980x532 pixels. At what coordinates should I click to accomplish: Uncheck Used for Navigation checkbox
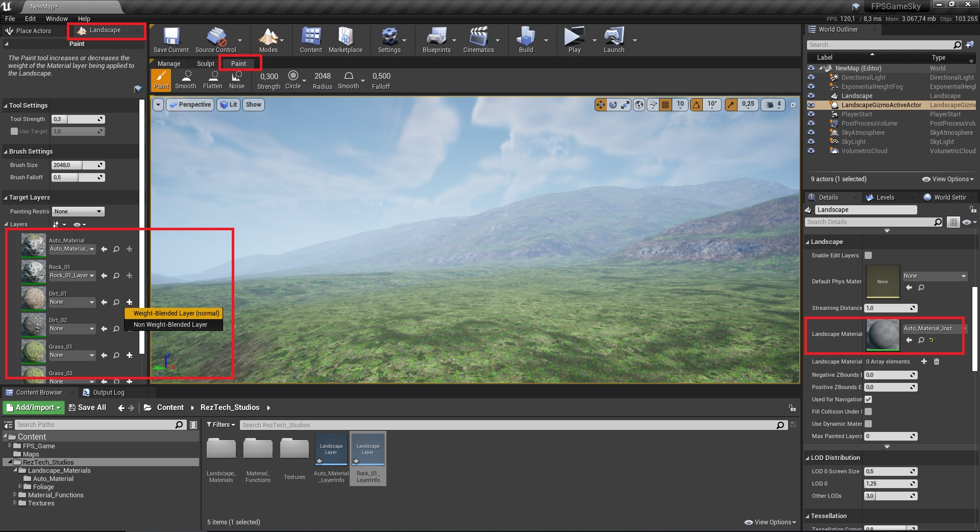pyautogui.click(x=868, y=399)
